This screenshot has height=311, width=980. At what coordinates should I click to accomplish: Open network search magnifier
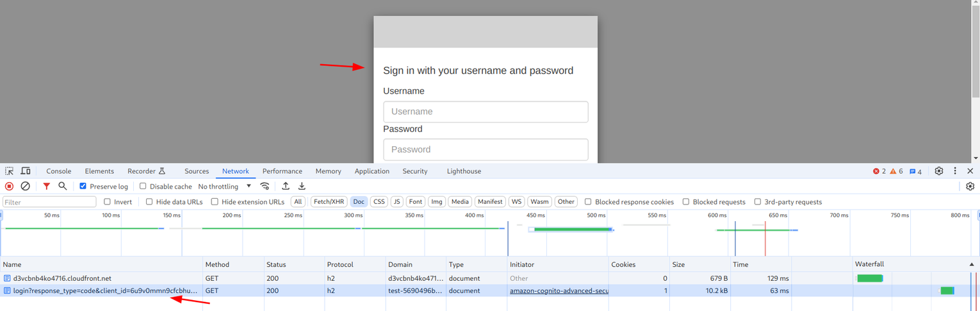pyautogui.click(x=63, y=186)
